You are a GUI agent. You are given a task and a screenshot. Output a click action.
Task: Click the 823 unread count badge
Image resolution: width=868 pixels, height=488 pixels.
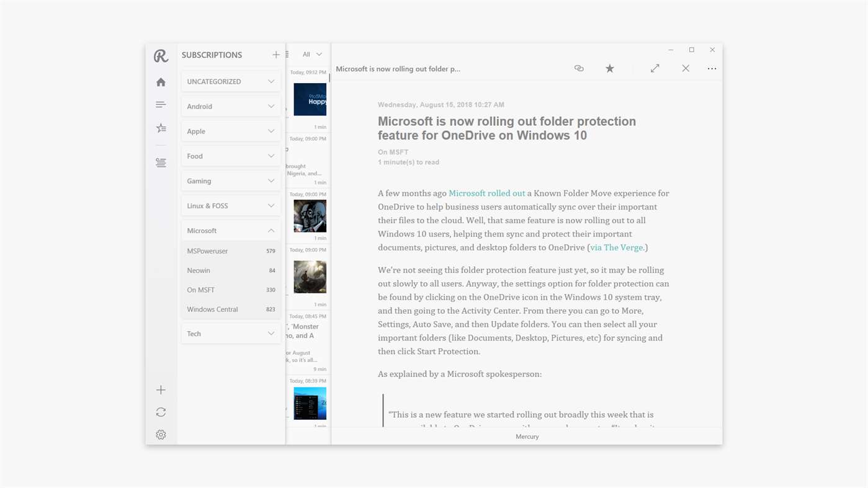271,309
